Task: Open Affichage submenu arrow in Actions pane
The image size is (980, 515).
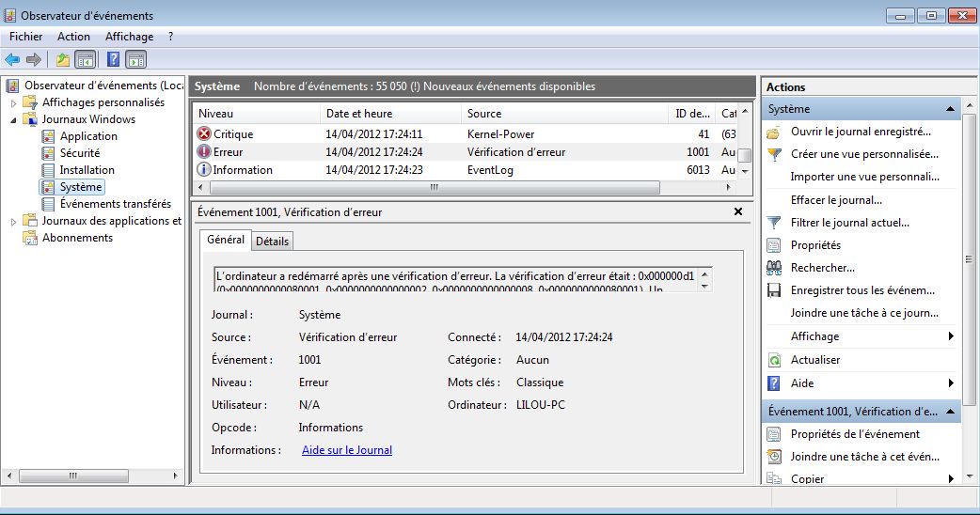Action: [x=951, y=336]
